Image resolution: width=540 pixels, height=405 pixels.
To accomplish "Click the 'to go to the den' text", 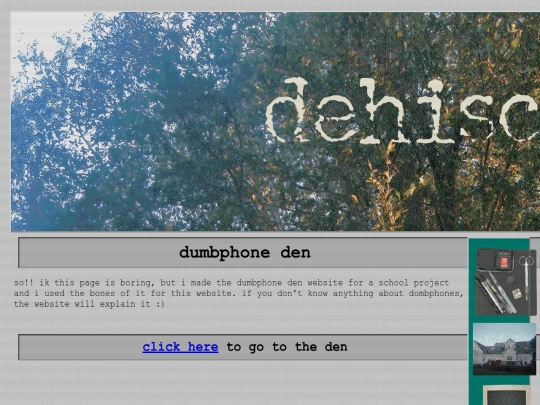I will (x=287, y=347).
